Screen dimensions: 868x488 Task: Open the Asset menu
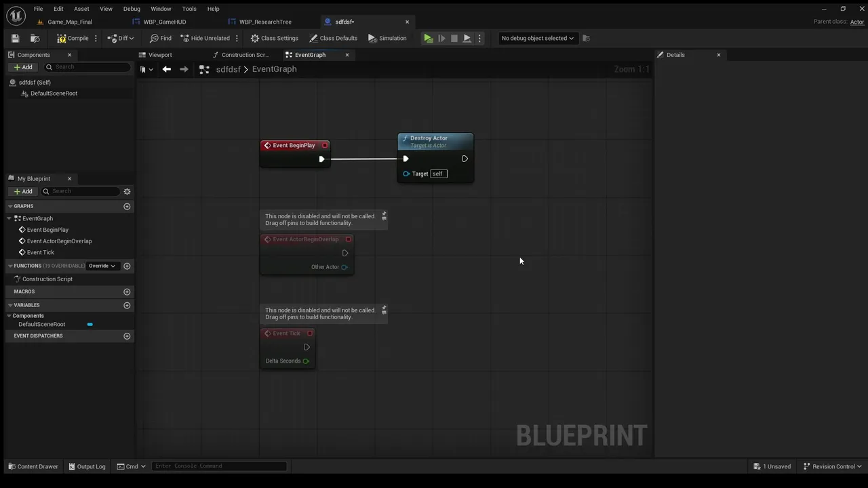coord(81,9)
